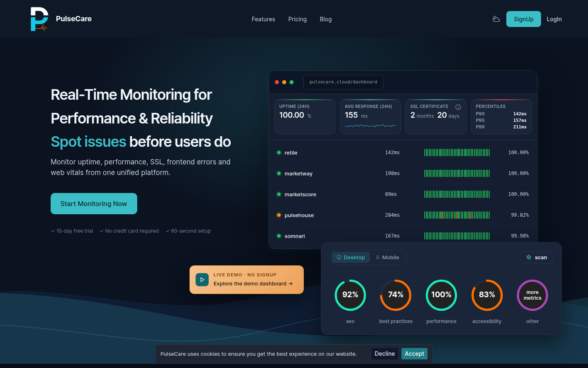The width and height of the screenshot is (588, 368).
Task: Click the 10-day free trial text
Action: (x=75, y=231)
